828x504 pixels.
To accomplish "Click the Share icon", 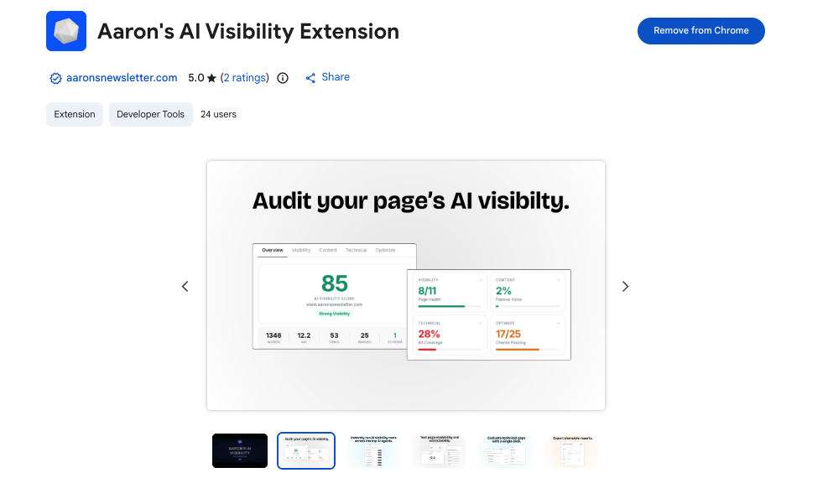I will pos(310,76).
